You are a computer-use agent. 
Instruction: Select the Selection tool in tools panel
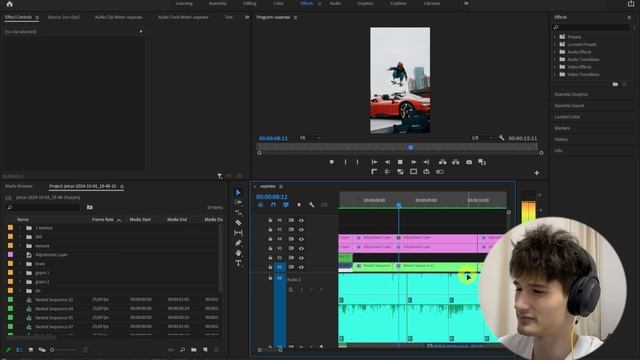pos(238,192)
